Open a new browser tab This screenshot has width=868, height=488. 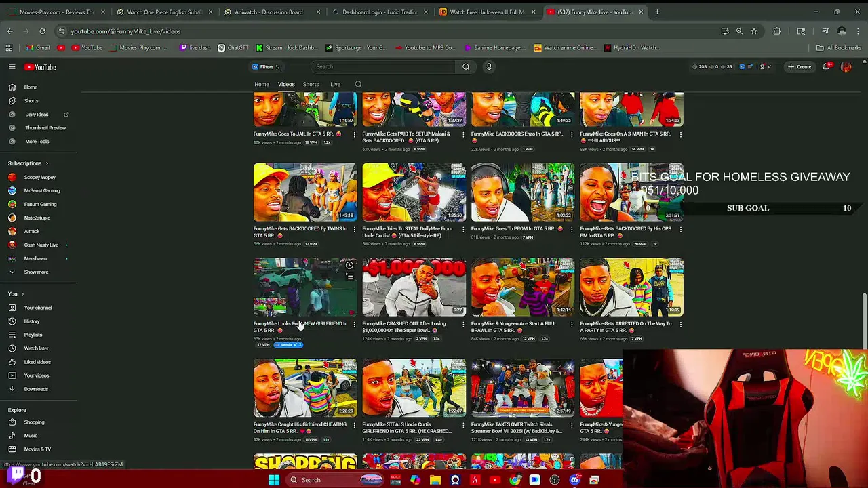coord(657,12)
